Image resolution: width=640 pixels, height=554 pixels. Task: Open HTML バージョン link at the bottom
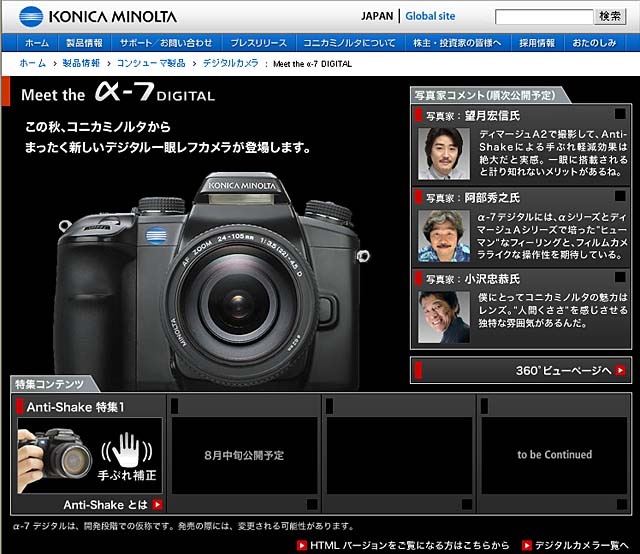point(409,545)
